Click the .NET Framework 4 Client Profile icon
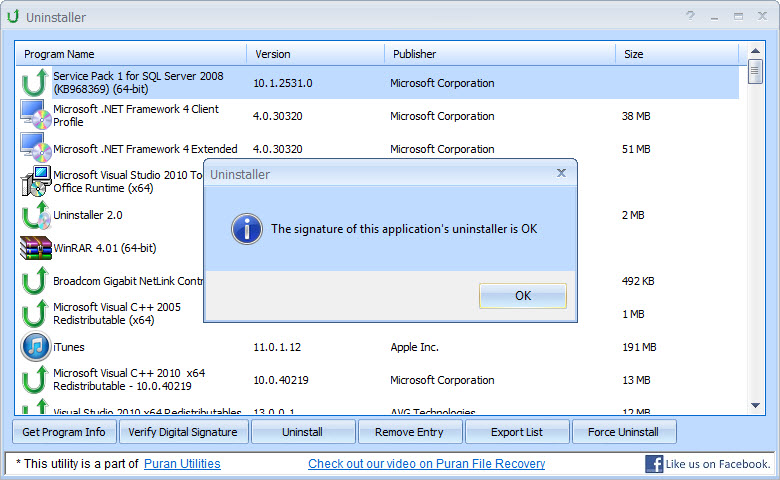This screenshot has width=780, height=480. click(35, 115)
